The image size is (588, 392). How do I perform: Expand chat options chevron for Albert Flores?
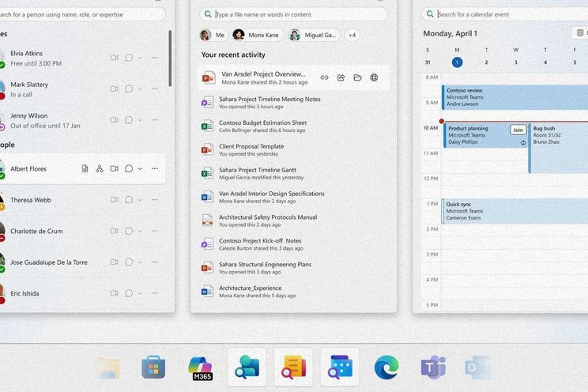coord(140,169)
